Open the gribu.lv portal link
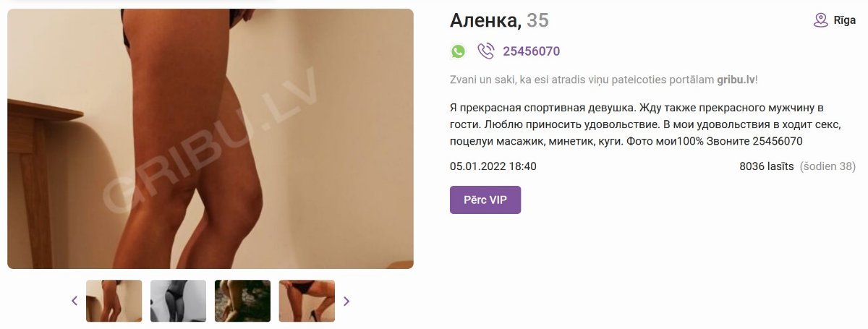868x329 pixels. (736, 80)
